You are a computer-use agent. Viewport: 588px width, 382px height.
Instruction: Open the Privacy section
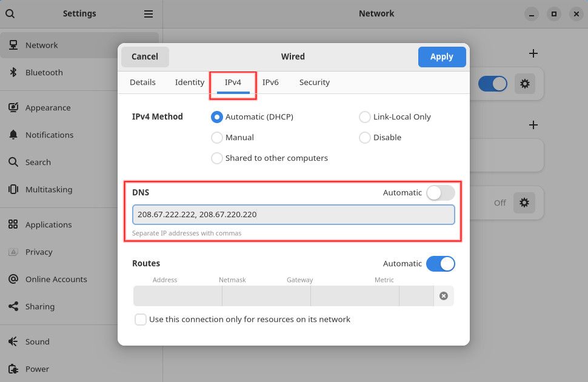point(38,252)
